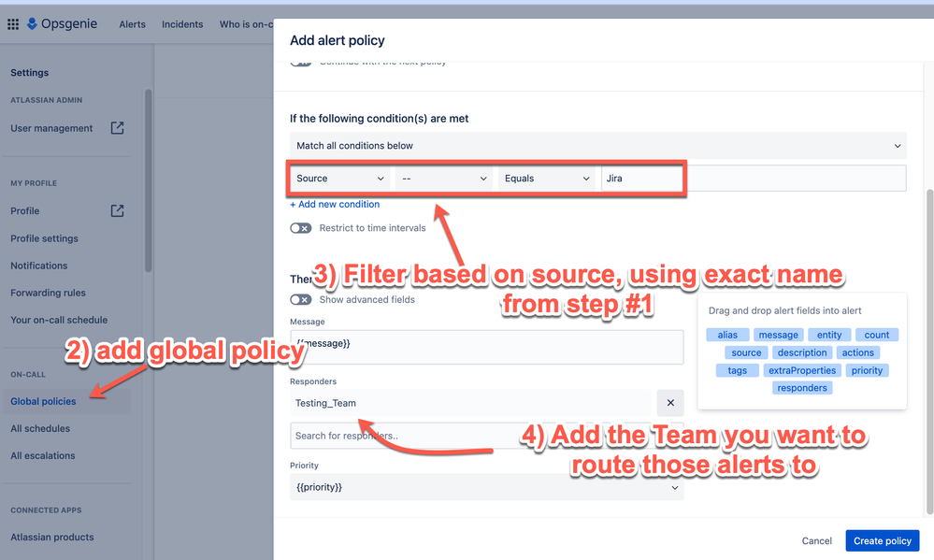934x560 pixels.
Task: Click the Create policy button
Action: [x=883, y=541]
